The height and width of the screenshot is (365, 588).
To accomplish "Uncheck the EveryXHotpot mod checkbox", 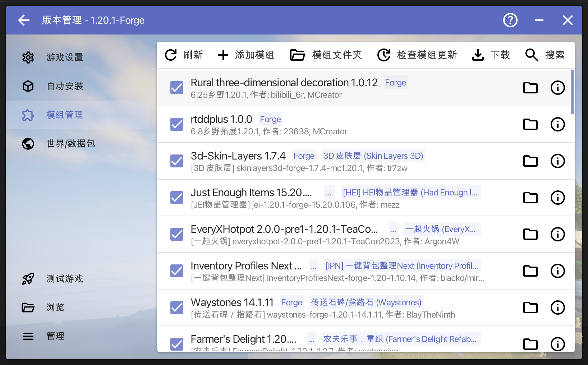I will point(177,234).
